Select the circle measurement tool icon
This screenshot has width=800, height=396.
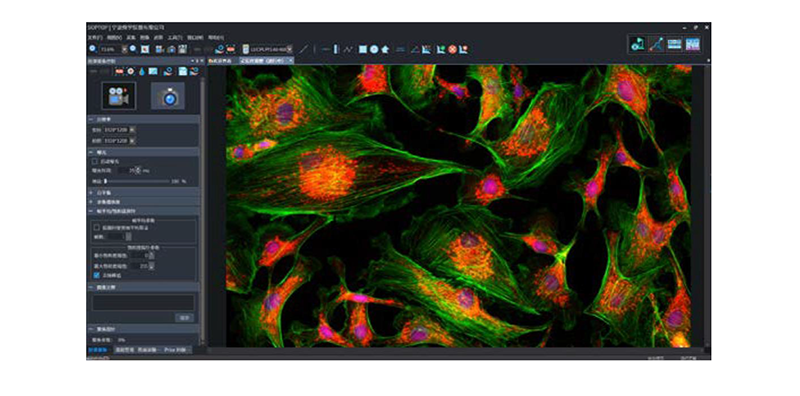click(x=374, y=49)
